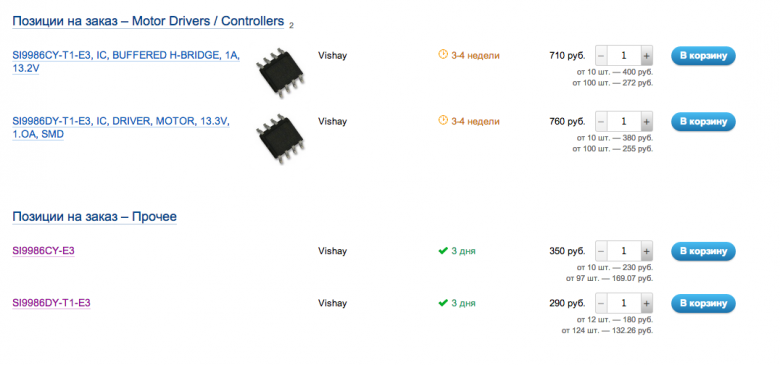
Task: Add SI9986CY-E3 to cart via В корзину
Action: (x=703, y=251)
